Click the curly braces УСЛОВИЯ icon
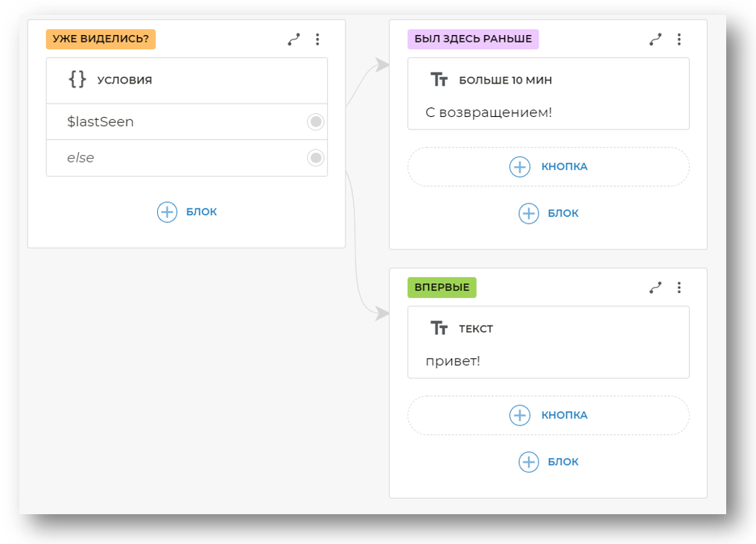 pyautogui.click(x=77, y=80)
